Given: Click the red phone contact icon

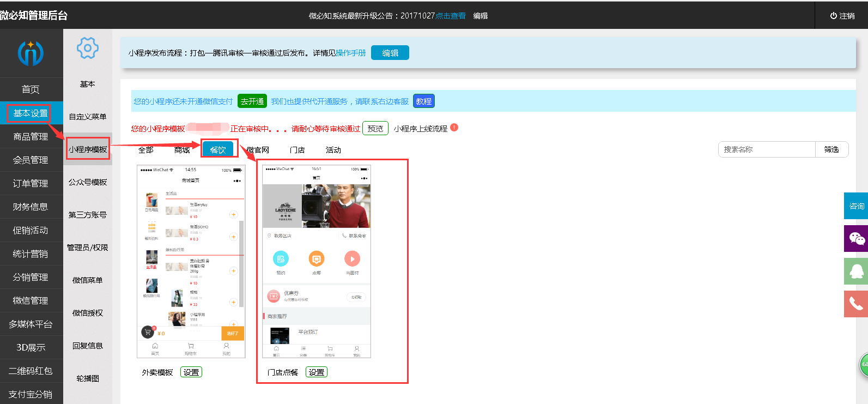Looking at the screenshot, I should pos(856,304).
